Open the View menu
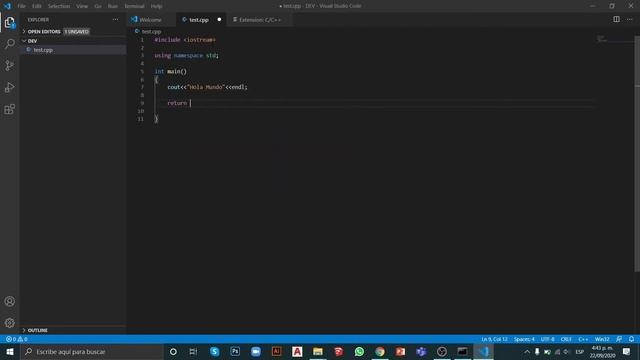The image size is (640, 360). [x=82, y=6]
